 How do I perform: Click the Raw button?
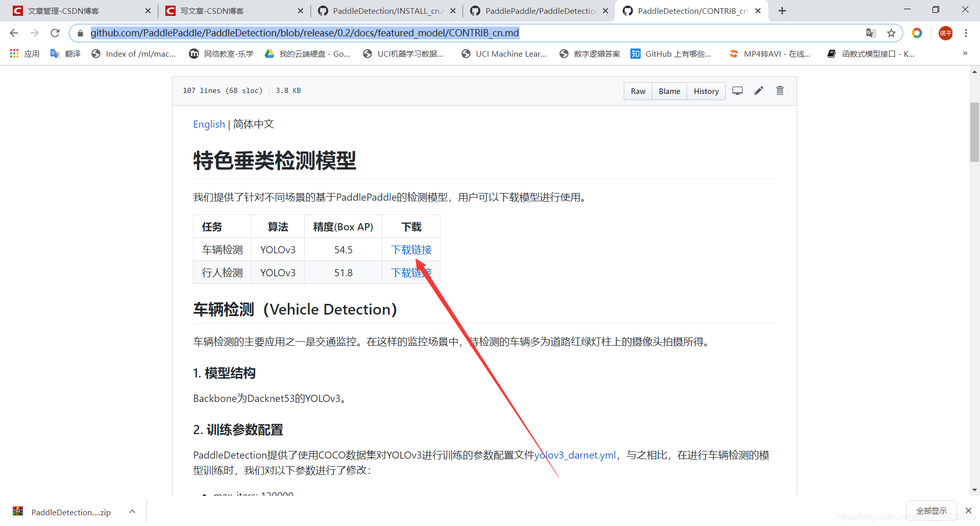point(638,91)
